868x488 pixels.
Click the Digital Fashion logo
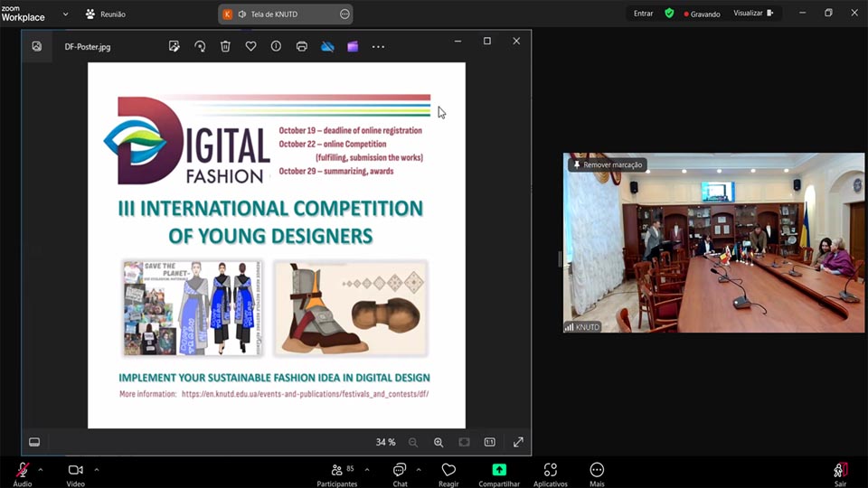click(x=187, y=141)
